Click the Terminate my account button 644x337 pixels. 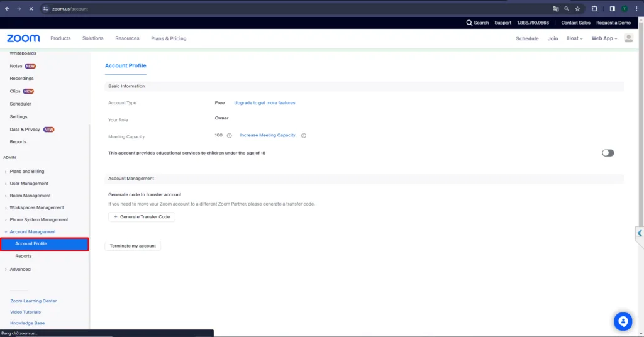133,246
